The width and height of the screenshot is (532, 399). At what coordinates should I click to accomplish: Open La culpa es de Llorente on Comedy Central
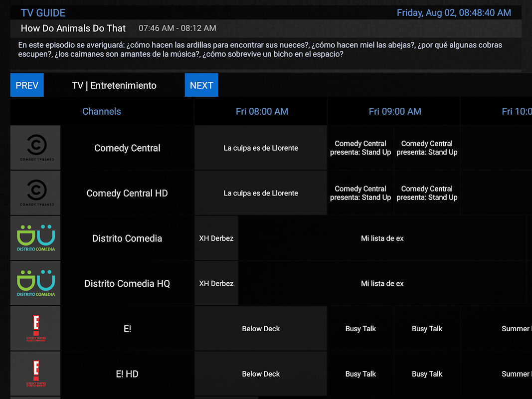[261, 148]
